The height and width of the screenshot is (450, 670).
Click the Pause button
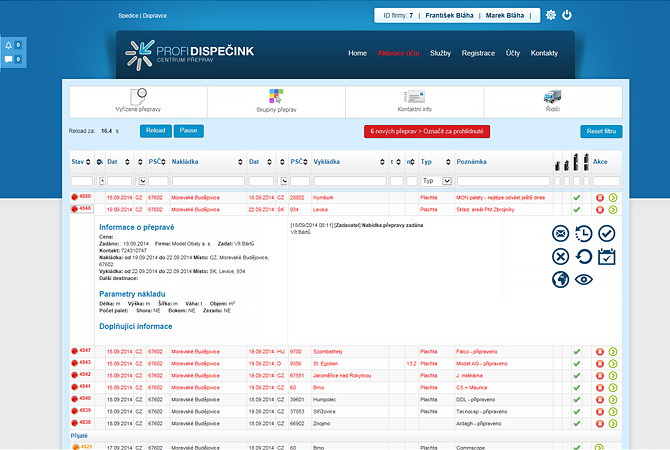188,131
